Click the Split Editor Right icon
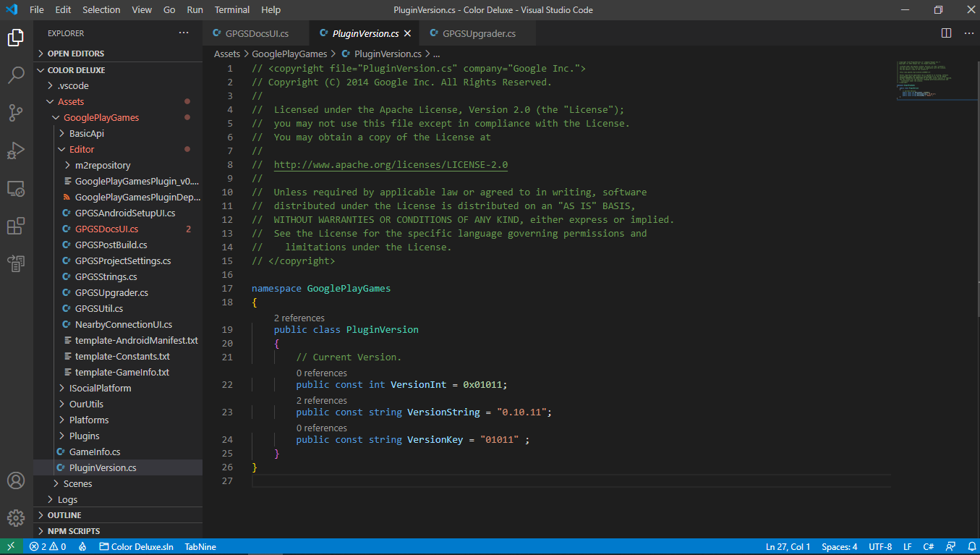 [946, 33]
